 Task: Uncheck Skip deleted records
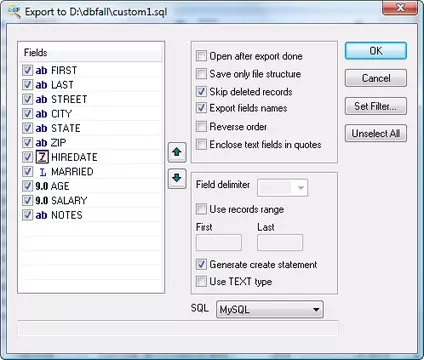click(201, 91)
